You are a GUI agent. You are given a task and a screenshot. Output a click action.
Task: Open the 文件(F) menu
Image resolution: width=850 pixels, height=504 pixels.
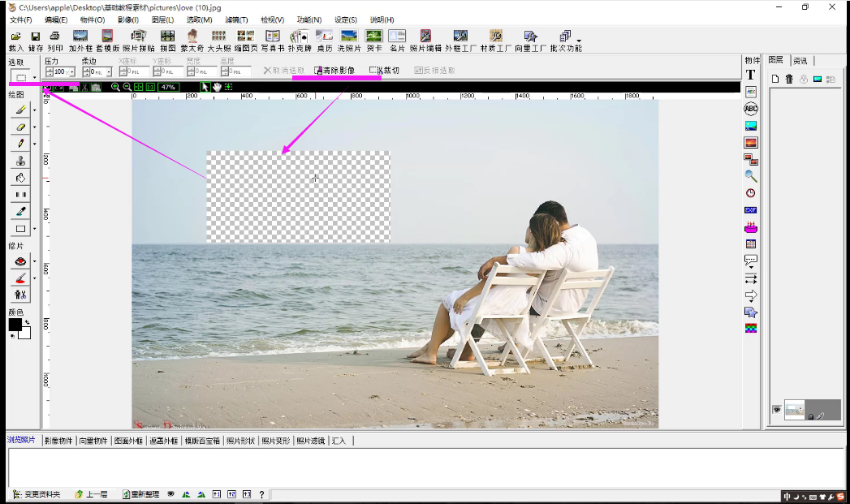tap(20, 19)
